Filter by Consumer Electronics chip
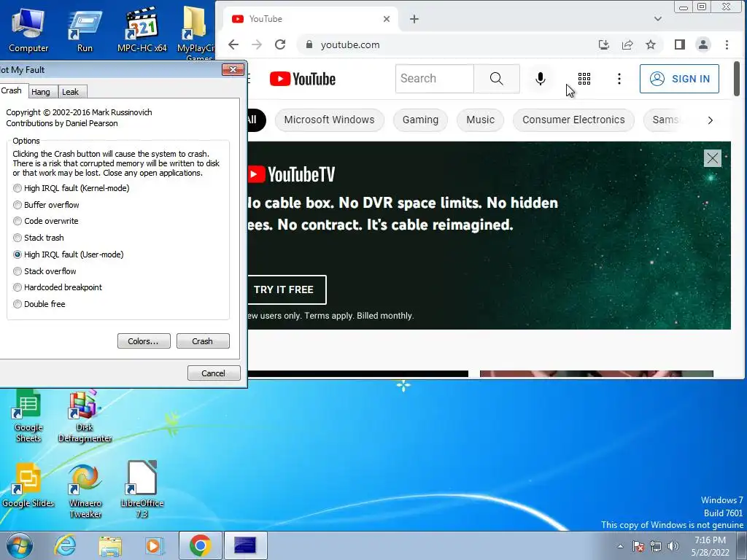The image size is (747, 560). (573, 120)
